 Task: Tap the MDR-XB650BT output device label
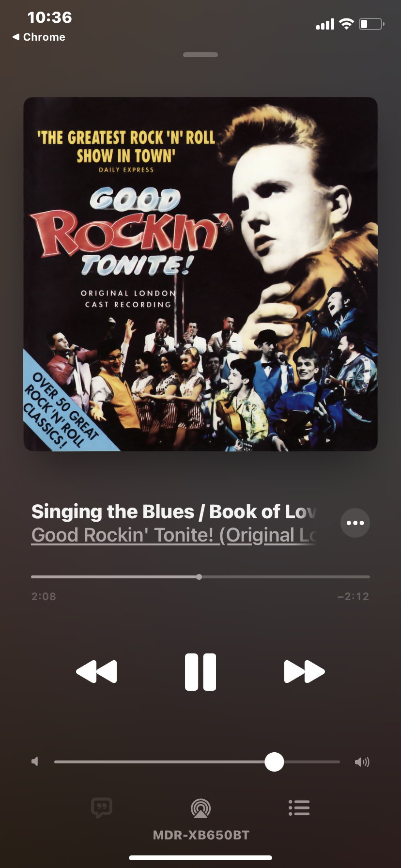tap(201, 835)
